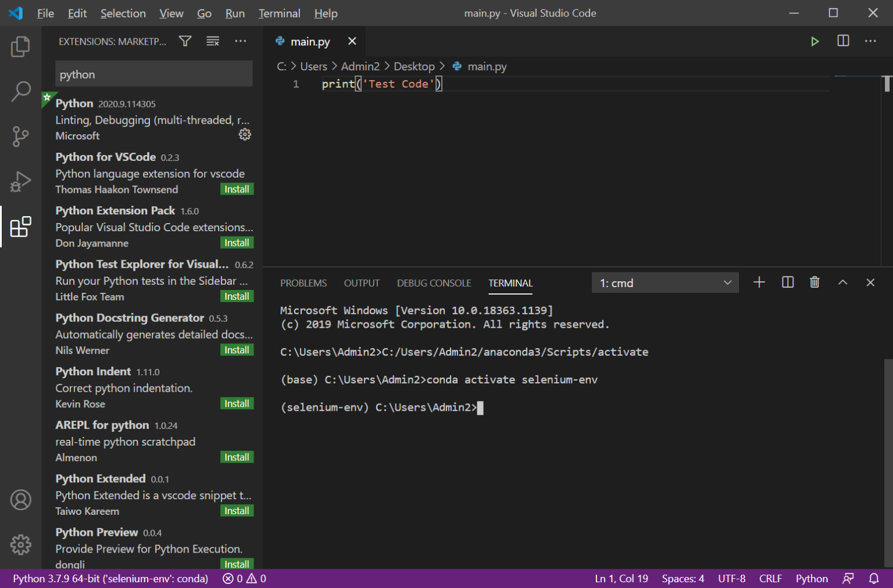Split the terminal pane

point(787,282)
